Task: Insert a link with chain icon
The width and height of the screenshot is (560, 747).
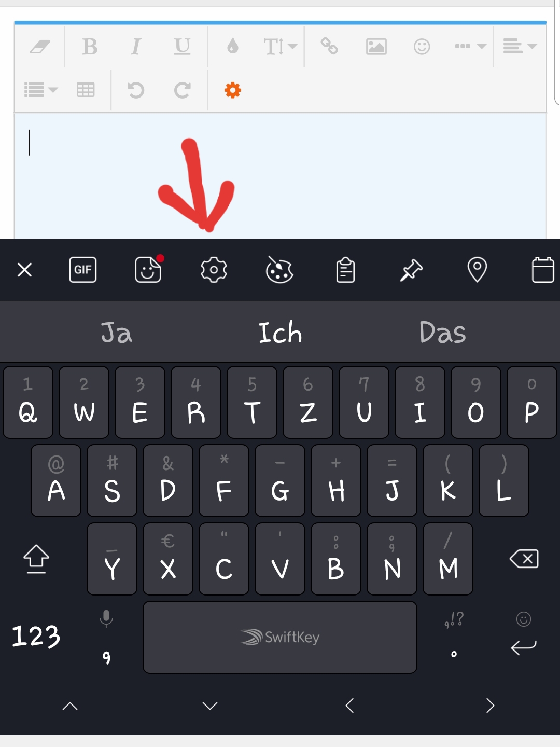Action: tap(329, 47)
